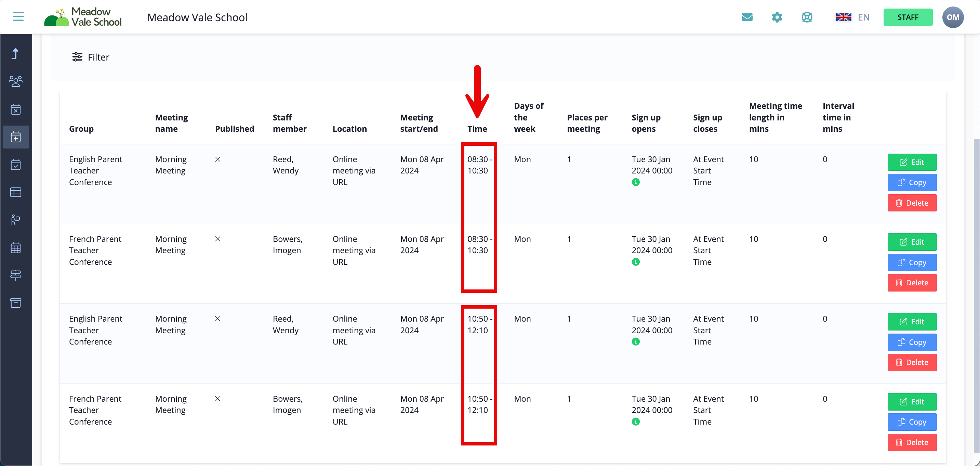Delete the 10:50 French Parent Teacher Conference
The image size is (980, 466).
[x=912, y=442]
